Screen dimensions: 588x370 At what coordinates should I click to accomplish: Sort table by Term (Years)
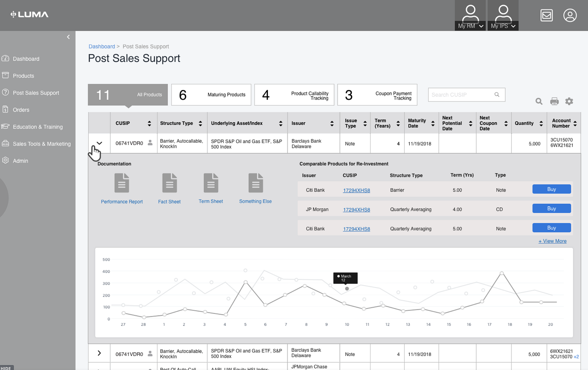click(398, 123)
